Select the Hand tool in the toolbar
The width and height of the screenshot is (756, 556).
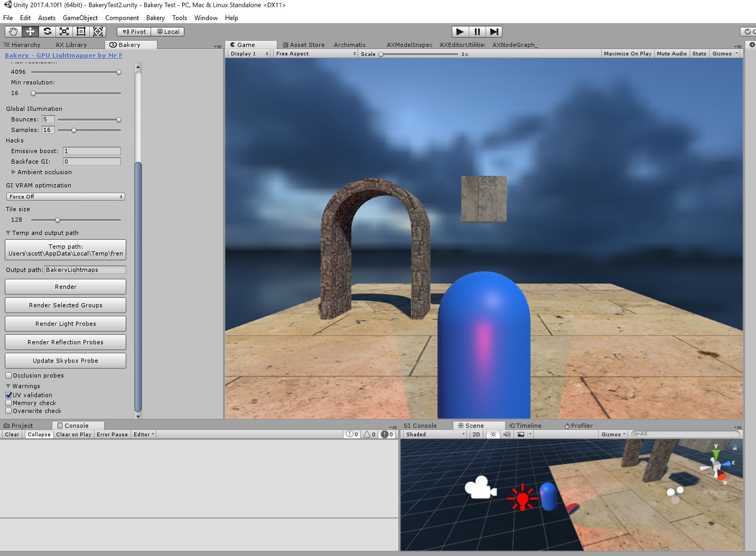pyautogui.click(x=13, y=32)
